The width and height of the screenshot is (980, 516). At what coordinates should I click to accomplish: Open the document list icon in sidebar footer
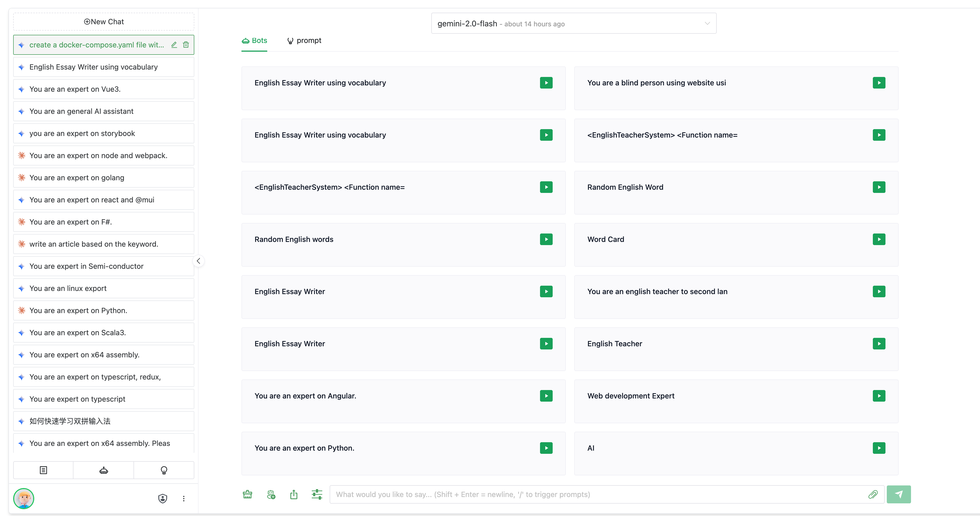(43, 470)
